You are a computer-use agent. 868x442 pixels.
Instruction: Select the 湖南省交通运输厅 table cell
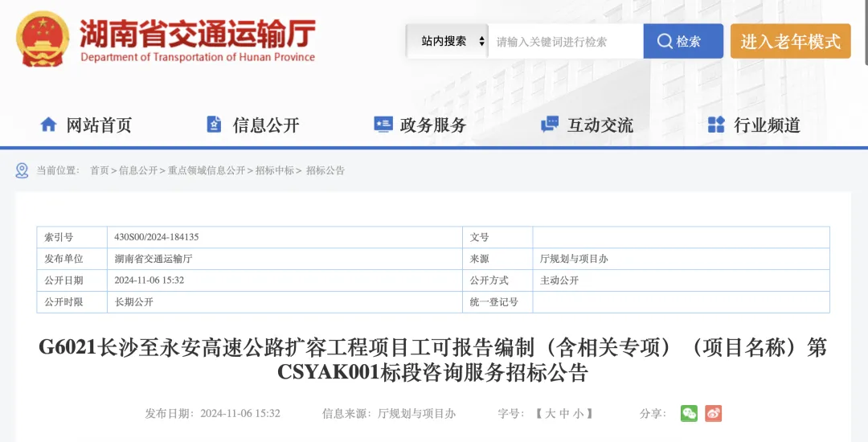coord(154,259)
